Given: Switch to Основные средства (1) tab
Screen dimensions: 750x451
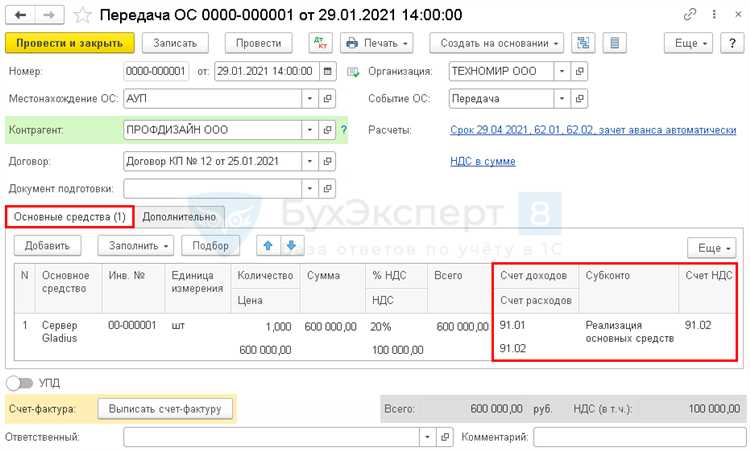Looking at the screenshot, I should (70, 217).
